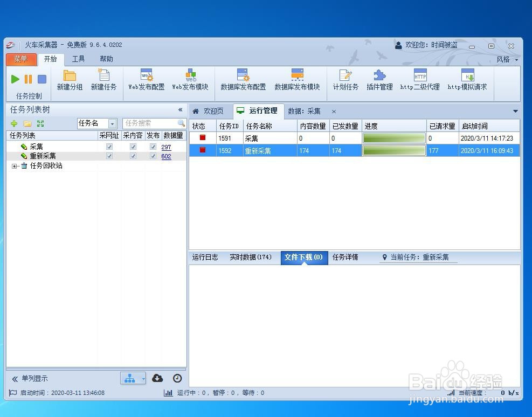
Task: Open the 任务详情 tab
Action: pyautogui.click(x=346, y=258)
